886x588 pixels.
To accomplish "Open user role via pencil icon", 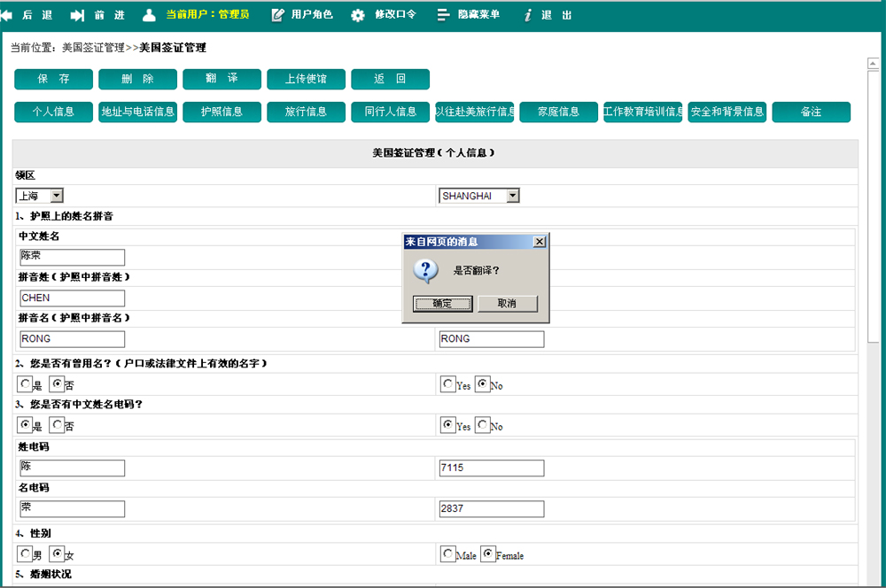I will pos(277,15).
